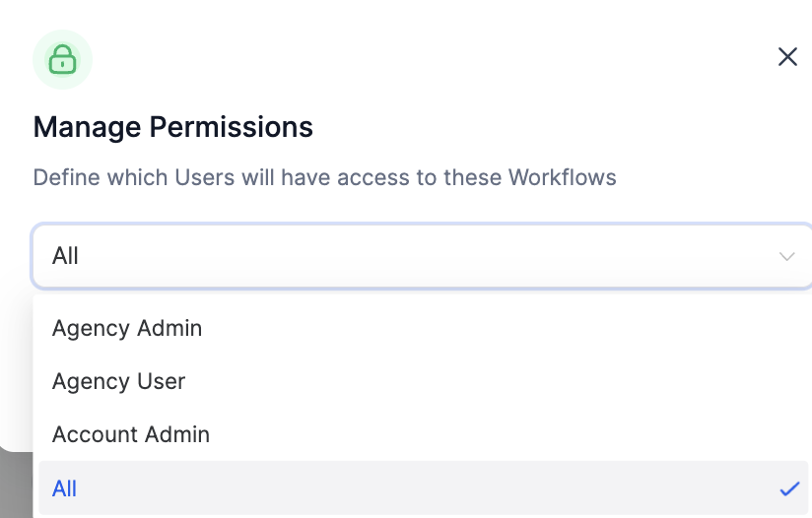
Task: Click the selected 'All' value in field
Action: (x=65, y=256)
